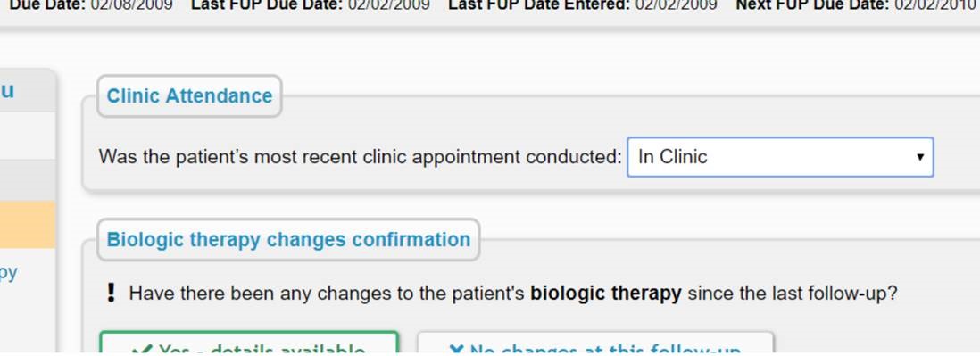Click Biologic therapy changes confirmation heading
The image size is (980, 356).
click(288, 240)
